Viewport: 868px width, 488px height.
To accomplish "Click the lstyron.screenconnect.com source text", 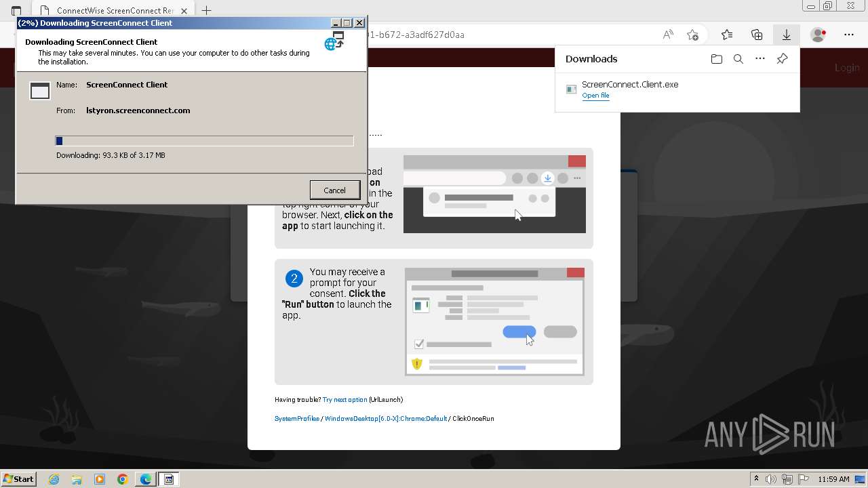I will (138, 110).
